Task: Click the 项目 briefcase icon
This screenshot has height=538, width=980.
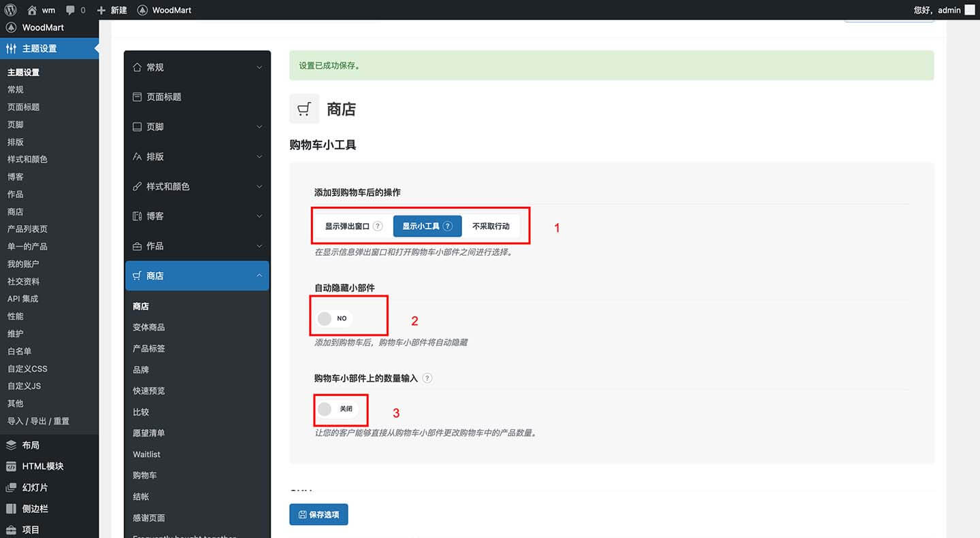Action: [11, 529]
